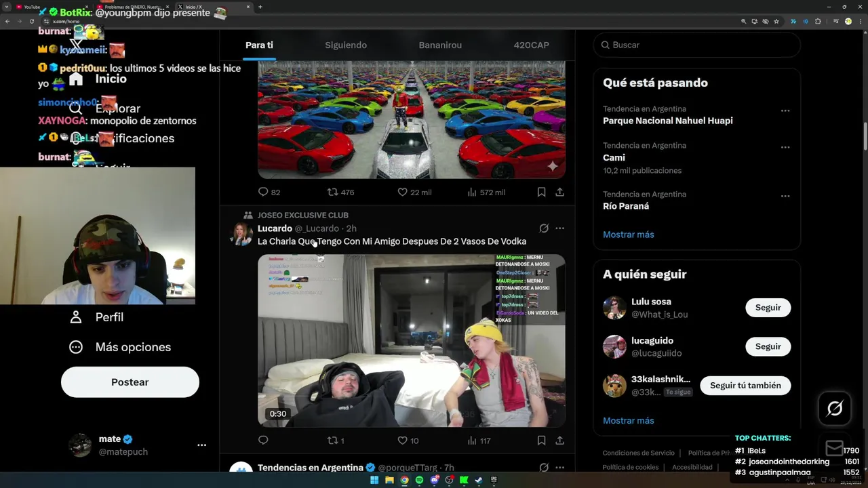This screenshot has height=488, width=868.
Task: Share the Lucardo post
Action: coord(559,440)
